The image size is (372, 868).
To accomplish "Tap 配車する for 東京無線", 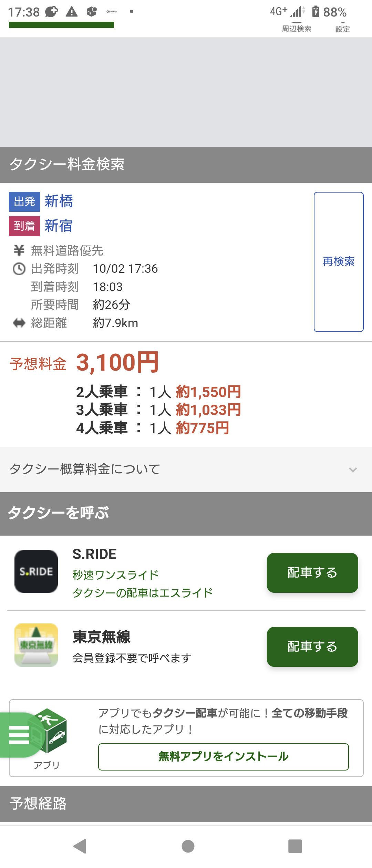I will point(312,647).
